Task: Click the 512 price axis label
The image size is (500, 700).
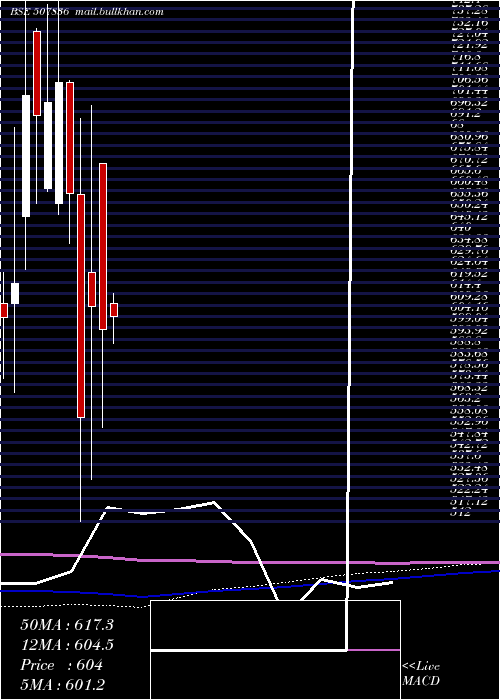Action: 461,513
